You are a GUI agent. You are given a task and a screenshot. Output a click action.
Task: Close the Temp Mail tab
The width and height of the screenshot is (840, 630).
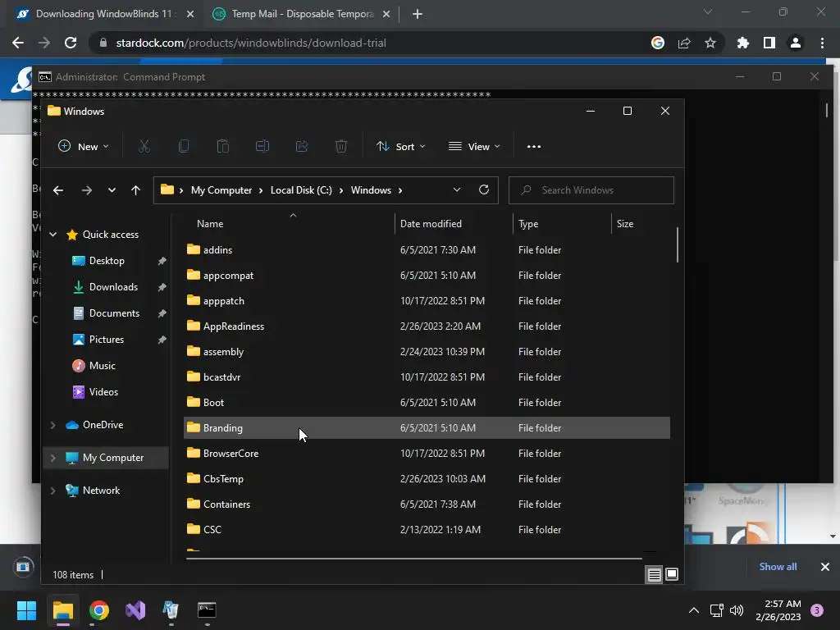coord(386,14)
